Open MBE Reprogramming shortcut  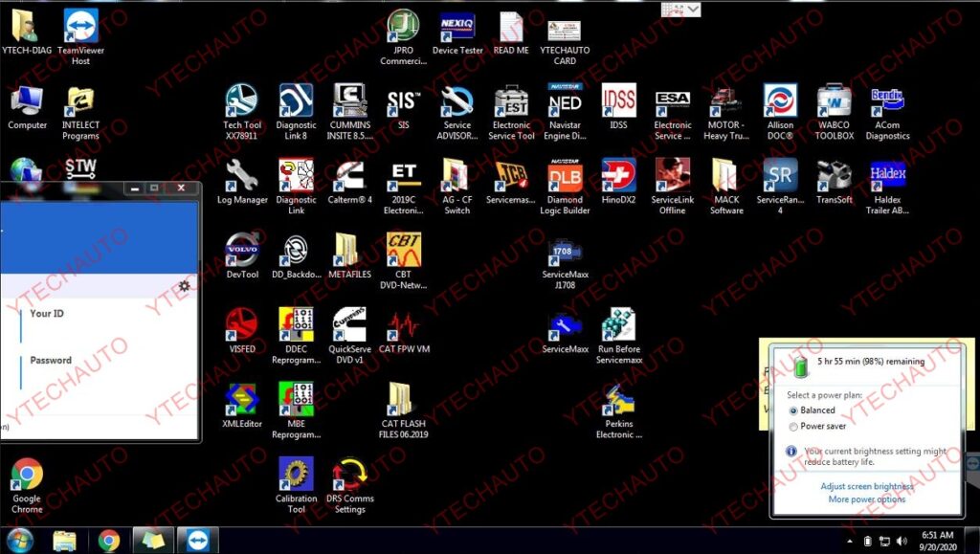click(x=297, y=410)
